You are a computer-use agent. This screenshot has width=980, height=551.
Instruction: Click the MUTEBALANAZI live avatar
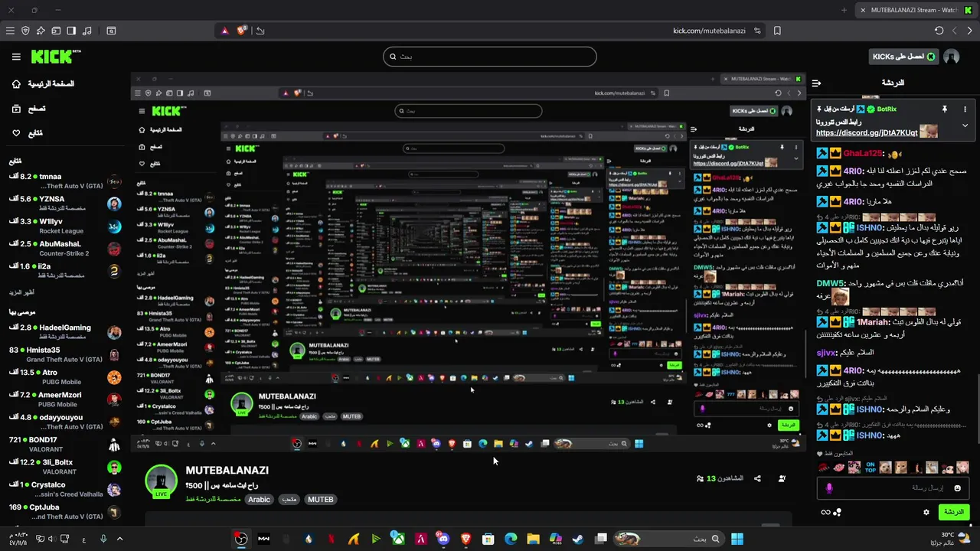[x=161, y=481]
